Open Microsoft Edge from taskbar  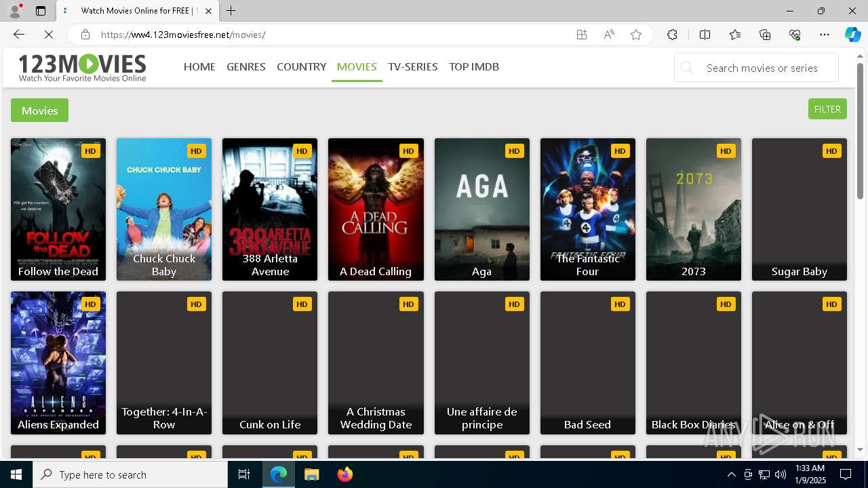pyautogui.click(x=279, y=474)
